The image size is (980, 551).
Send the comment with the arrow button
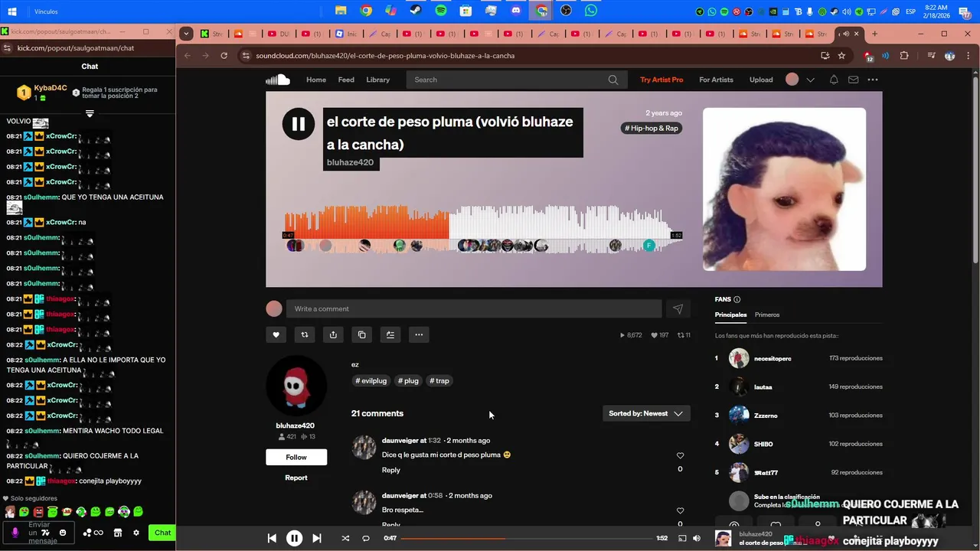[x=678, y=309]
